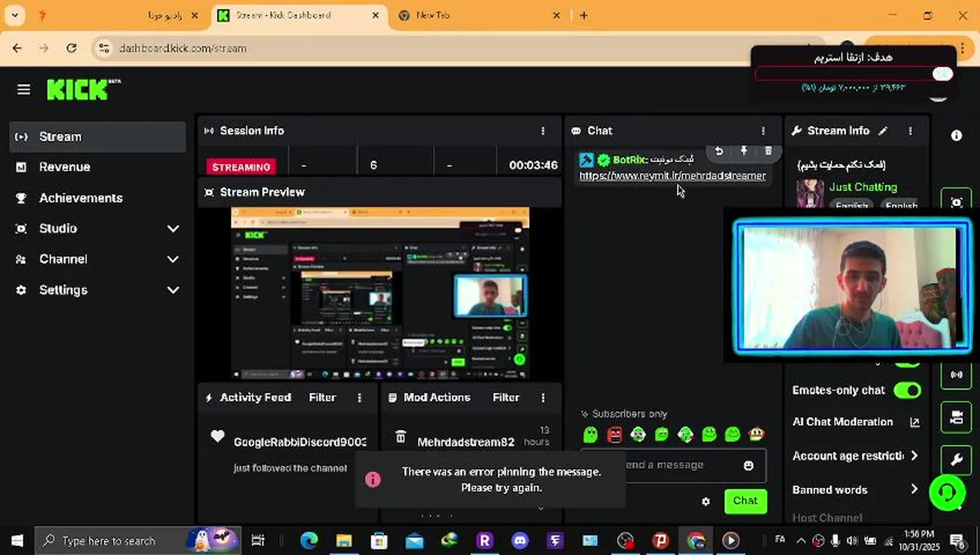
Task: Delete the BotRix chat message
Action: tap(768, 151)
